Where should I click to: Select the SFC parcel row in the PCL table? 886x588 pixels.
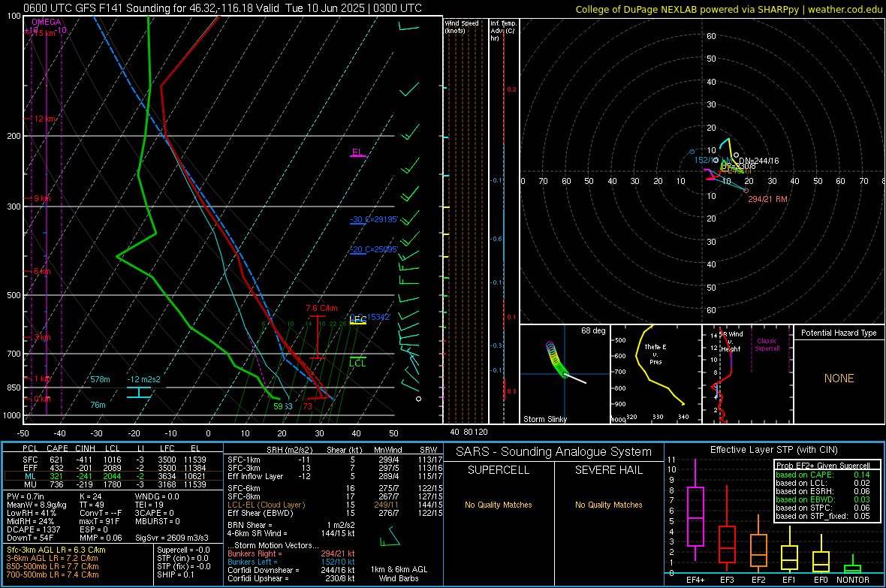click(113, 460)
